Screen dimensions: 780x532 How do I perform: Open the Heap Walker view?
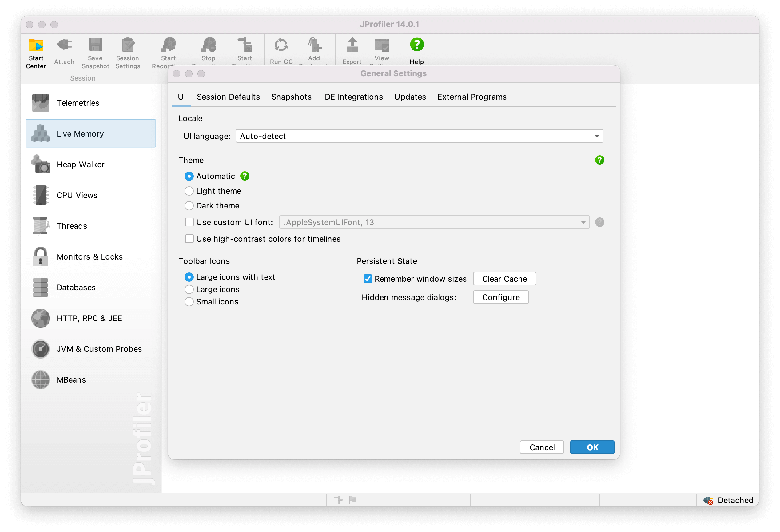(x=80, y=164)
